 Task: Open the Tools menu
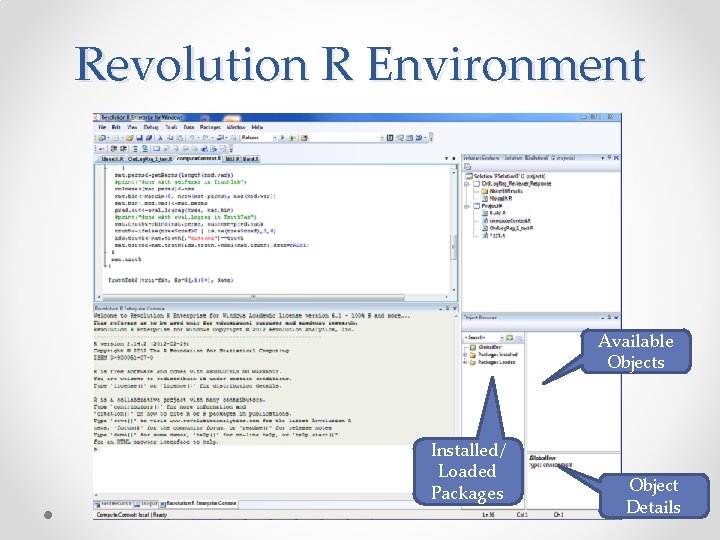pos(171,127)
